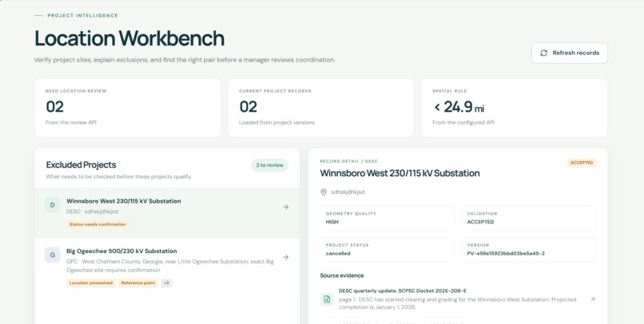Screen dimensions: 644x324
Task: Select Big Ogeechee 500/230 kV Substation list item
Action: tap(167, 267)
